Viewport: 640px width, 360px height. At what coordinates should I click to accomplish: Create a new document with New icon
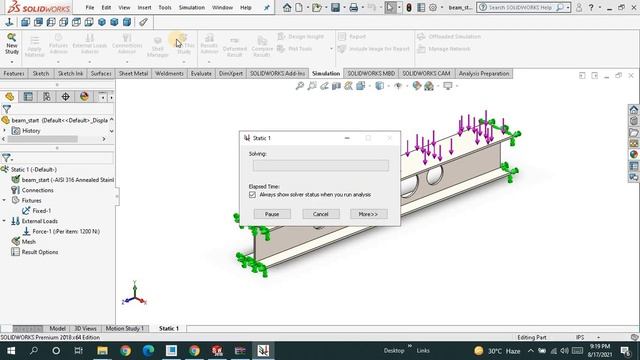point(299,7)
